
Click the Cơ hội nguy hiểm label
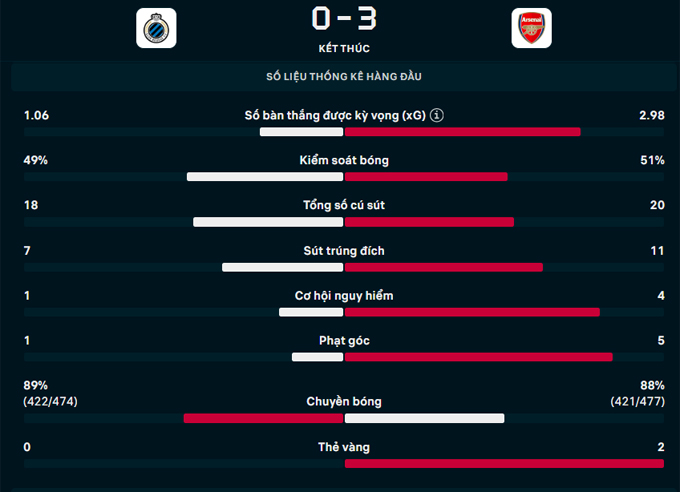click(344, 296)
